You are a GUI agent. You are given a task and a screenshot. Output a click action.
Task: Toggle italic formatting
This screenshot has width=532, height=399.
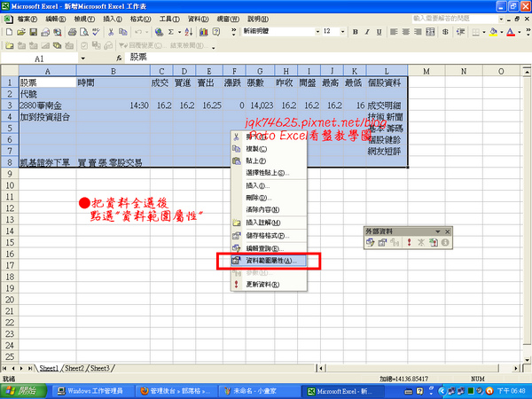tap(367, 32)
